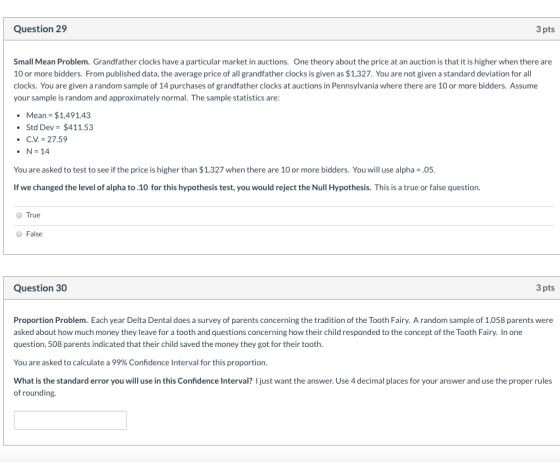Image resolution: width=560 pixels, height=462 pixels.
Task: Click the alpha = .05 test instruction sentence
Action: click(224, 170)
